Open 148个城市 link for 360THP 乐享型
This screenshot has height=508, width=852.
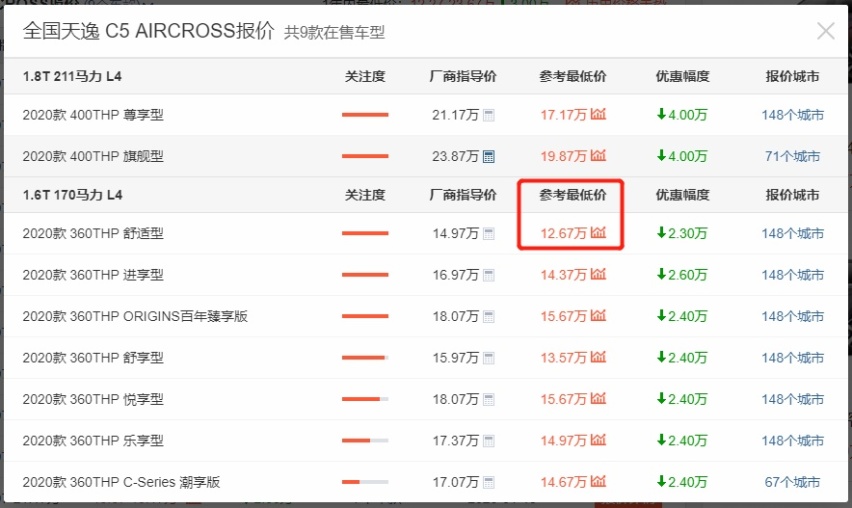tap(792, 441)
